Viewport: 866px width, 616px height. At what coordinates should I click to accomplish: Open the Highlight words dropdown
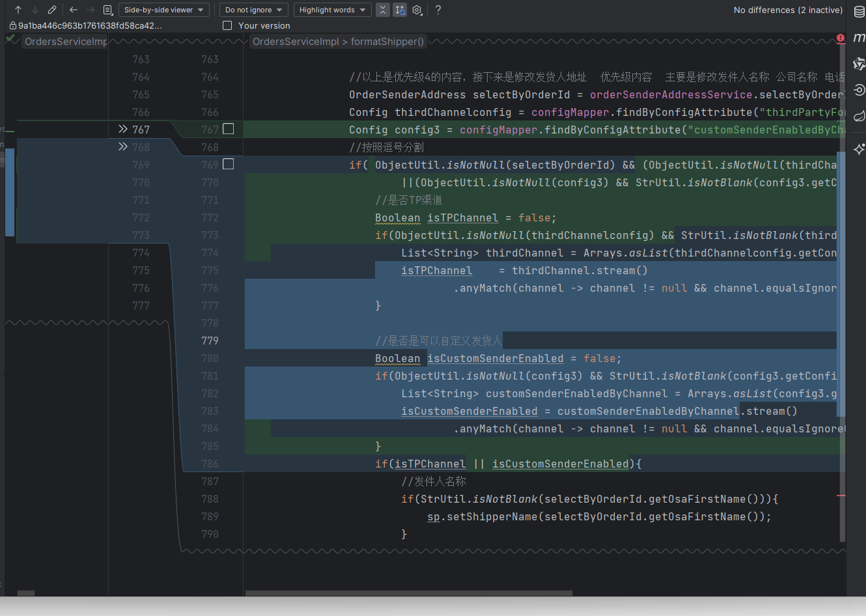pyautogui.click(x=332, y=10)
